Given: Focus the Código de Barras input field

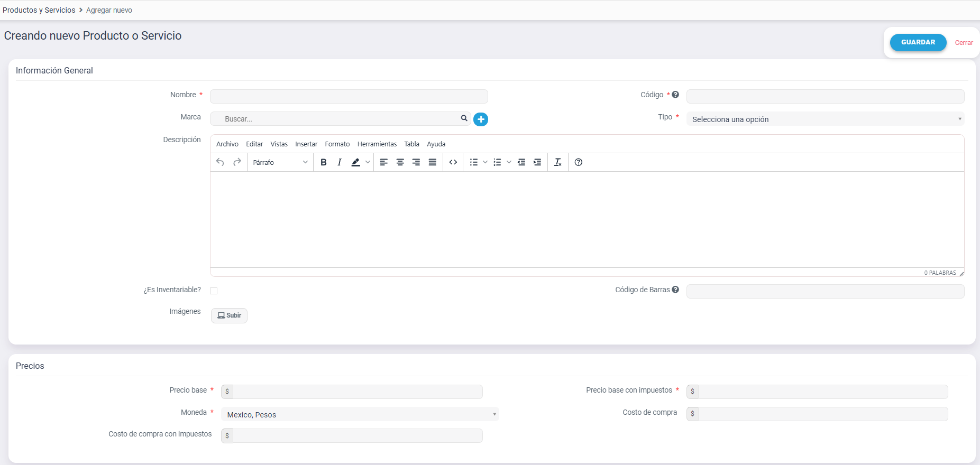Looking at the screenshot, I should (x=825, y=291).
